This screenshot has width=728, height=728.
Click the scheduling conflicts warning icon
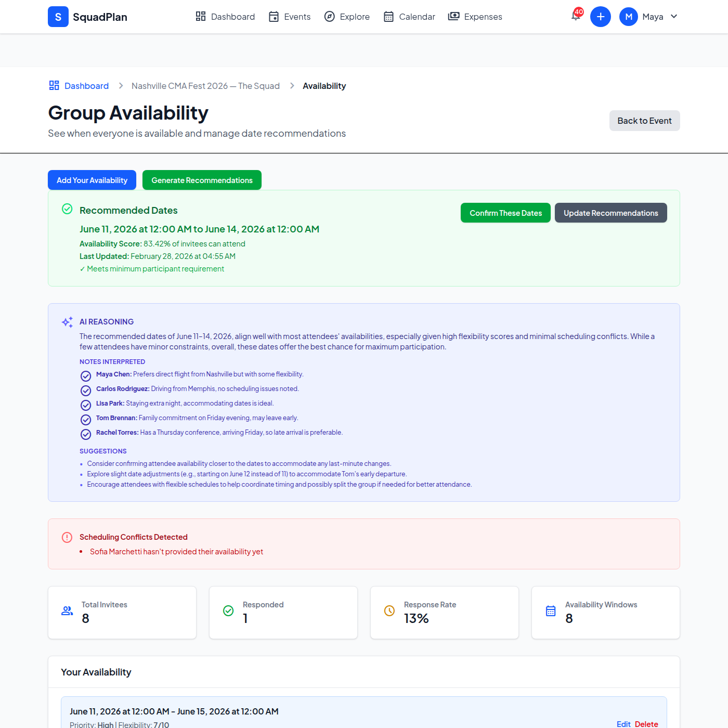tap(67, 537)
